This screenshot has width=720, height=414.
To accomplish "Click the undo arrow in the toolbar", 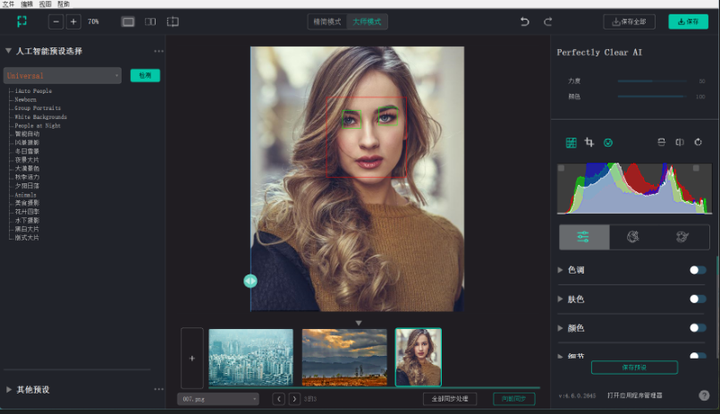I will (525, 21).
